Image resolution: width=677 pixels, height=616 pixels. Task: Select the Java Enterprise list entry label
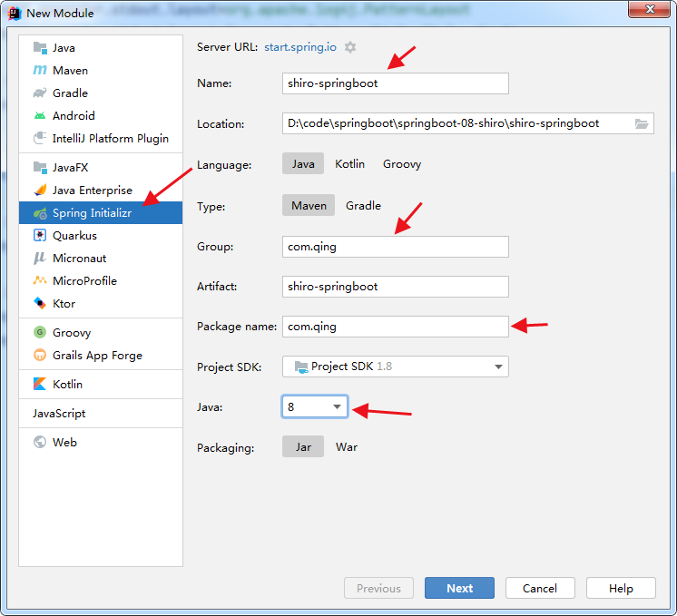click(x=93, y=191)
